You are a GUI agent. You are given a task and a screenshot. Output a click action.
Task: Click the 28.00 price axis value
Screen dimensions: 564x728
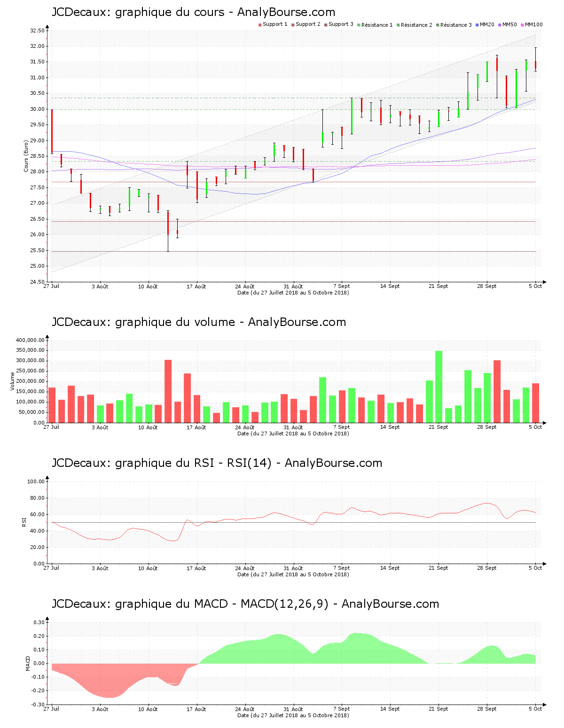tap(37, 172)
